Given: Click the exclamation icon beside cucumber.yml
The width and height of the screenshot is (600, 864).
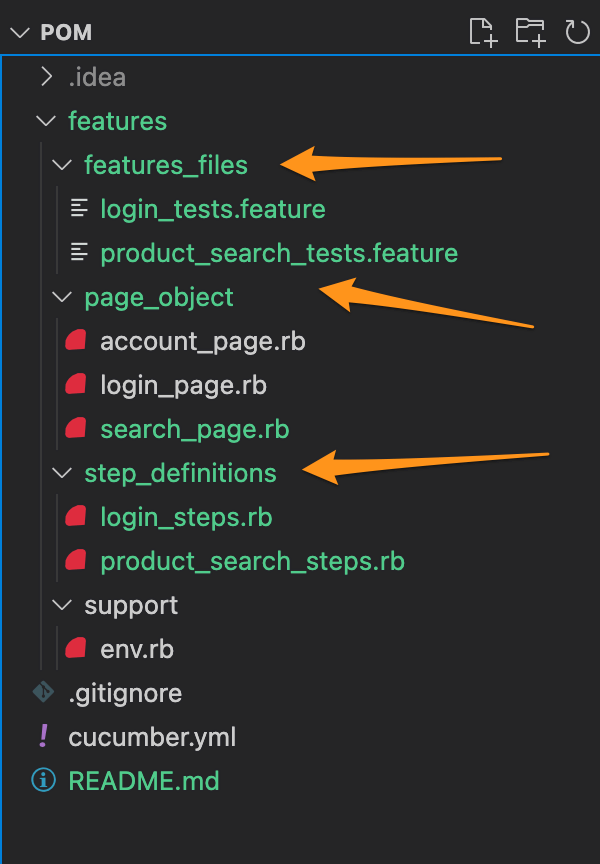Looking at the screenshot, I should 44,737.
